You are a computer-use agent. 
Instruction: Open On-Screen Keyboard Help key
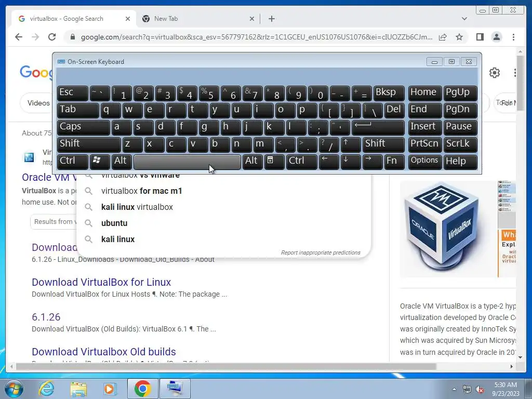460,162
